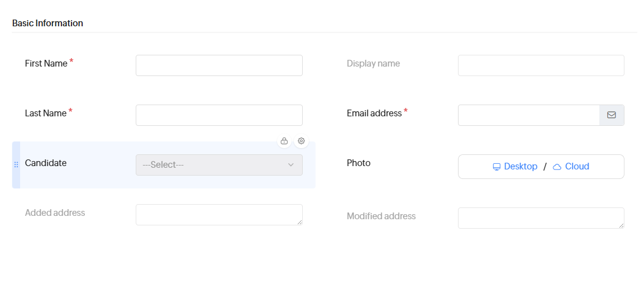This screenshot has width=644, height=288.
Task: Focus the First Name text field
Action: (219, 65)
